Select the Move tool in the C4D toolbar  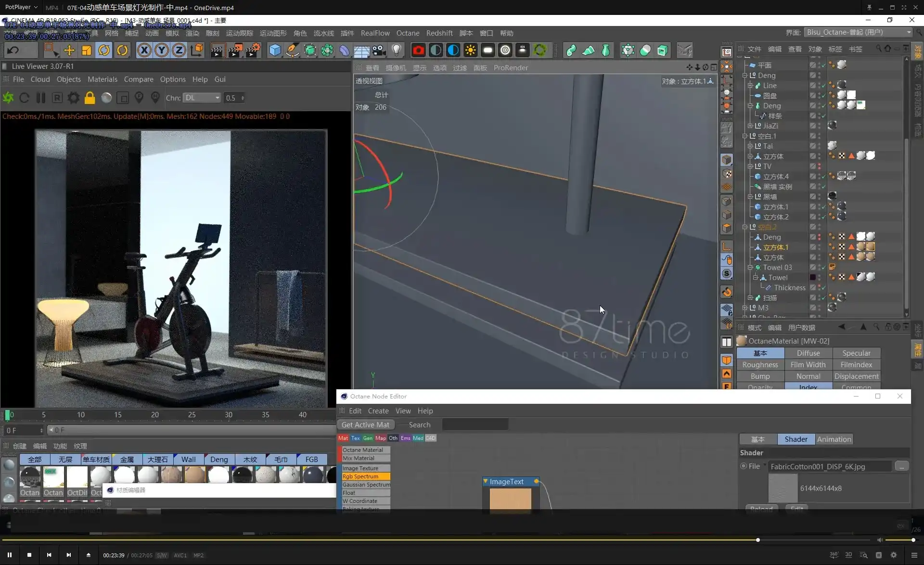tap(69, 50)
